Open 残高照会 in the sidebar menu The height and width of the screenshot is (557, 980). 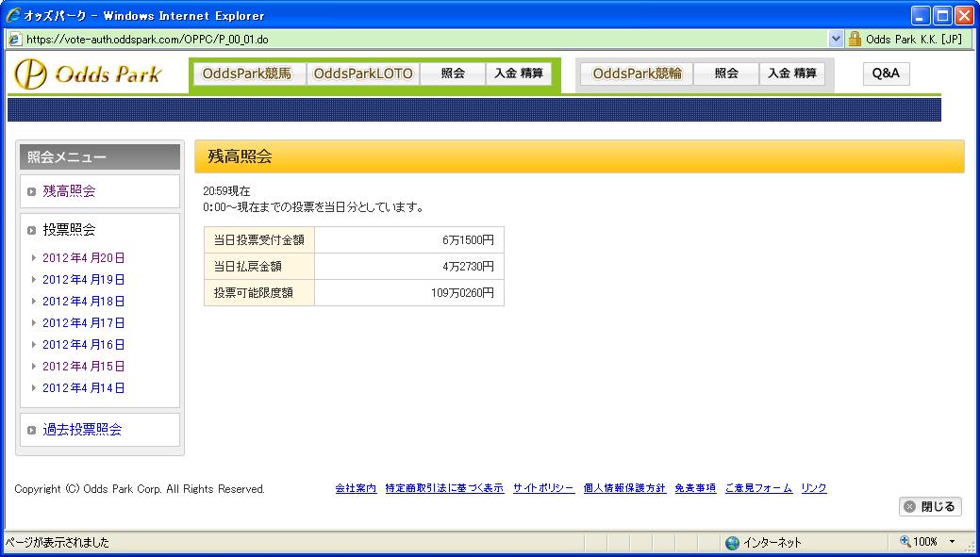click(70, 191)
